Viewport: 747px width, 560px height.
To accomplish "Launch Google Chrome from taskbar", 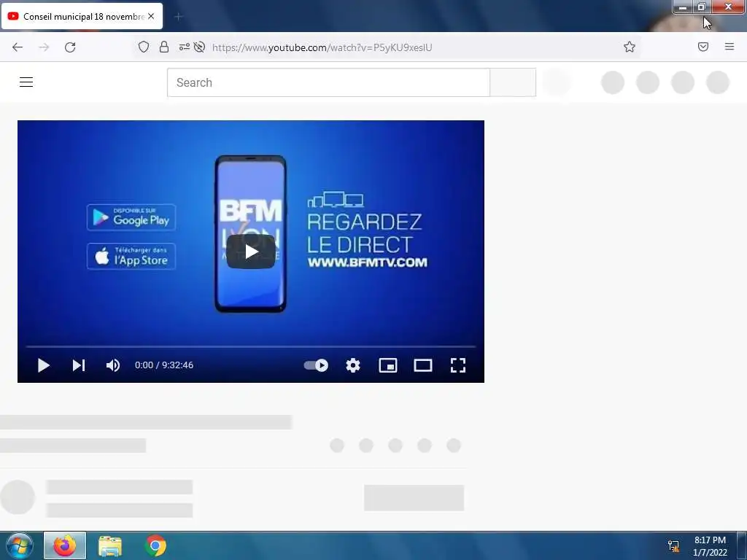I will [155, 545].
